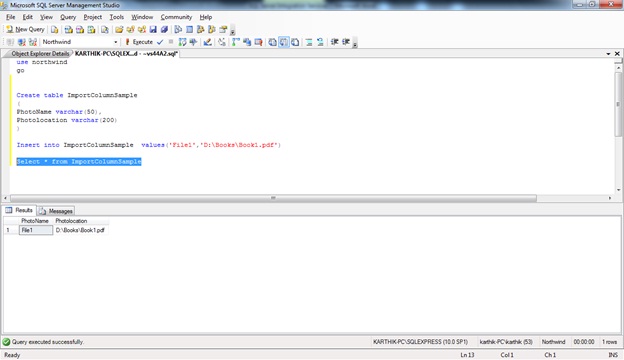Screen dimensions: 624x360
Task: Expand the standard toolbar overflow options
Action: click(x=233, y=30)
